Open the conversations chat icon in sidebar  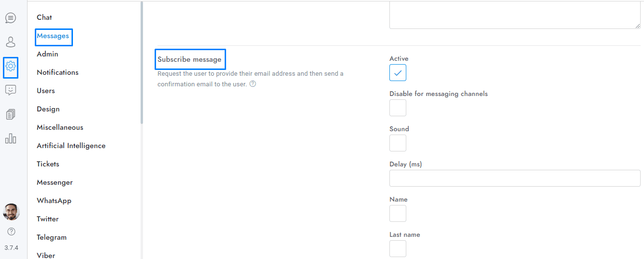pos(11,18)
